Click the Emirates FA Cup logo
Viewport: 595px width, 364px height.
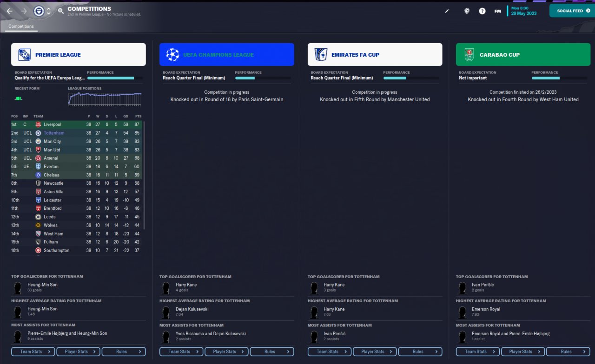coord(321,55)
